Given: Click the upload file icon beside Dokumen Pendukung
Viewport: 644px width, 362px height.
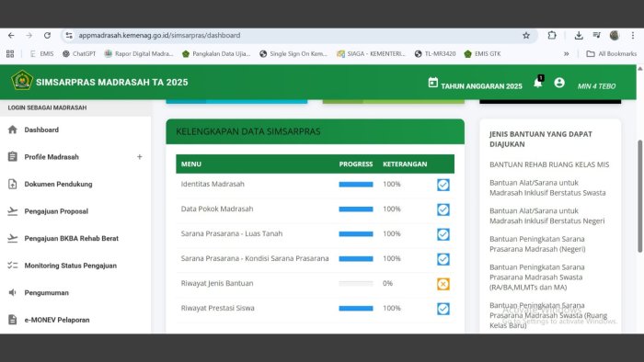Looking at the screenshot, I should tap(13, 184).
